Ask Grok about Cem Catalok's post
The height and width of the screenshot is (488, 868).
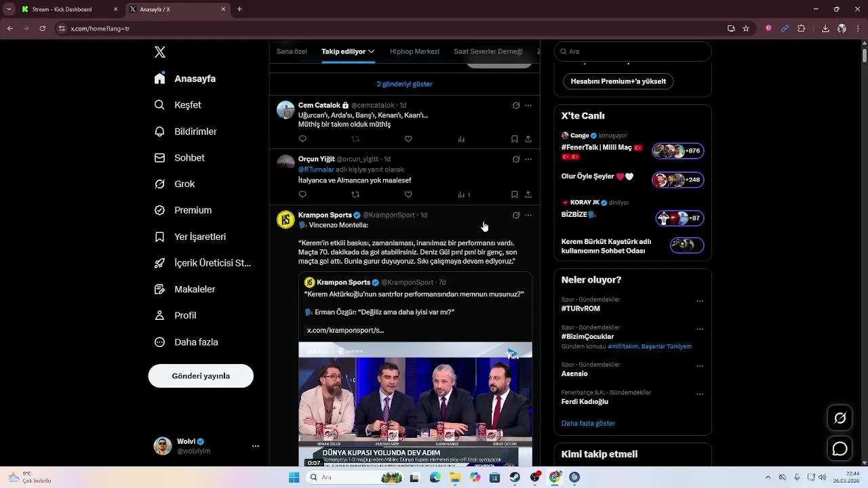click(x=516, y=106)
